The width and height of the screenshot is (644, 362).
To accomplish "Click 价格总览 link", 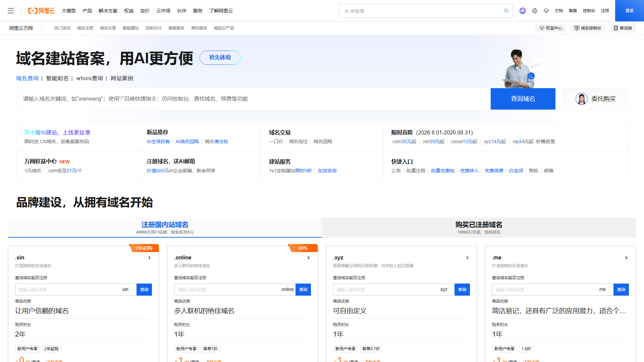I will click(x=545, y=142).
